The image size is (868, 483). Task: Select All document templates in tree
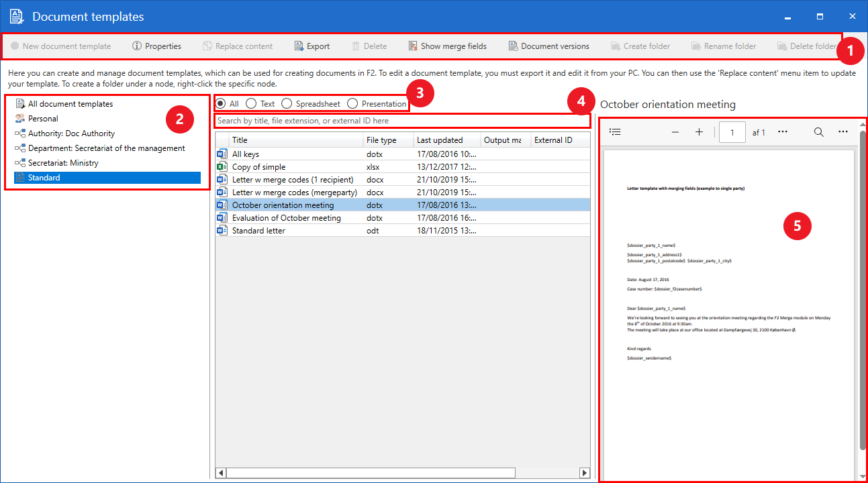[x=70, y=104]
